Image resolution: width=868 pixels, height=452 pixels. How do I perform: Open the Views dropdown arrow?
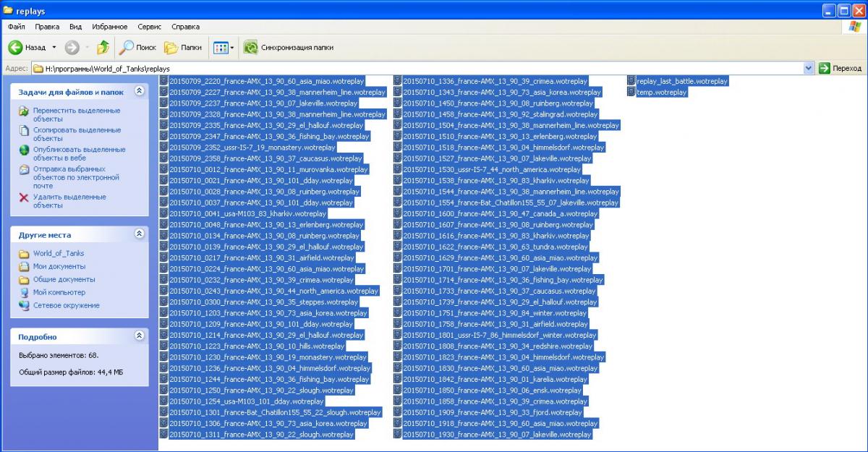232,47
